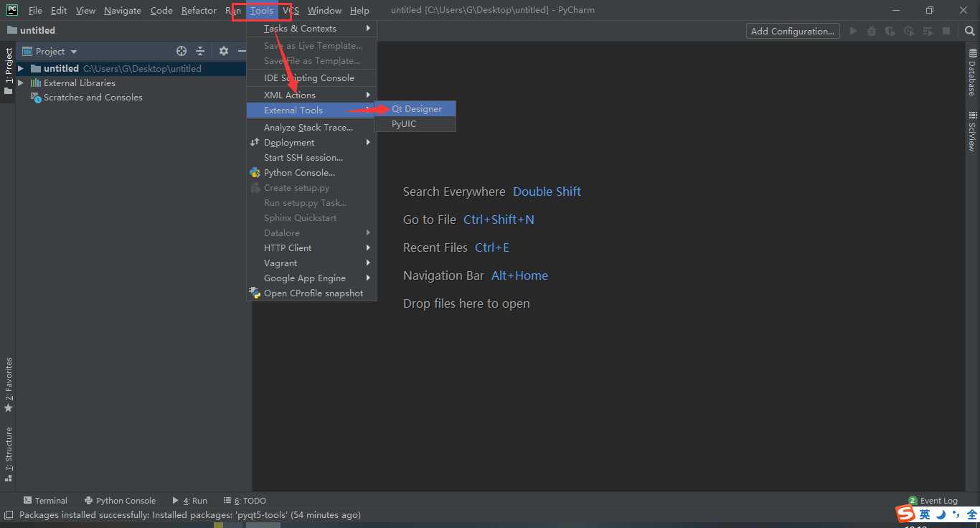Click the 1: Project sidebar tab
Viewport: 980px width, 528px height.
click(9, 72)
